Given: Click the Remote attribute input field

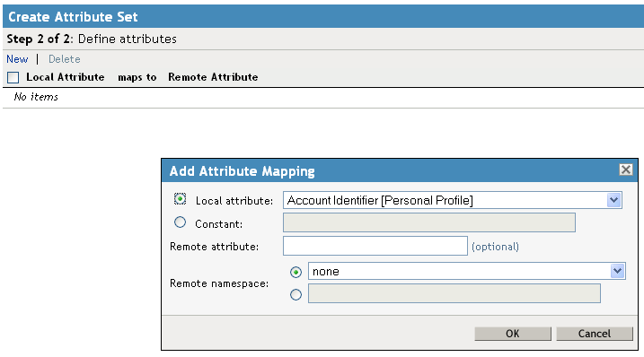Looking at the screenshot, I should (x=375, y=246).
